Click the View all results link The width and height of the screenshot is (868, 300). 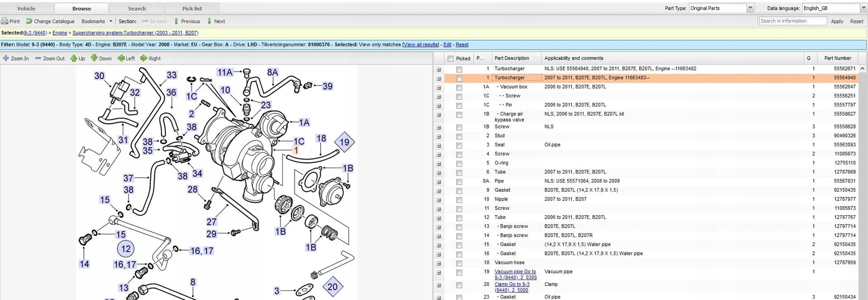click(x=420, y=45)
